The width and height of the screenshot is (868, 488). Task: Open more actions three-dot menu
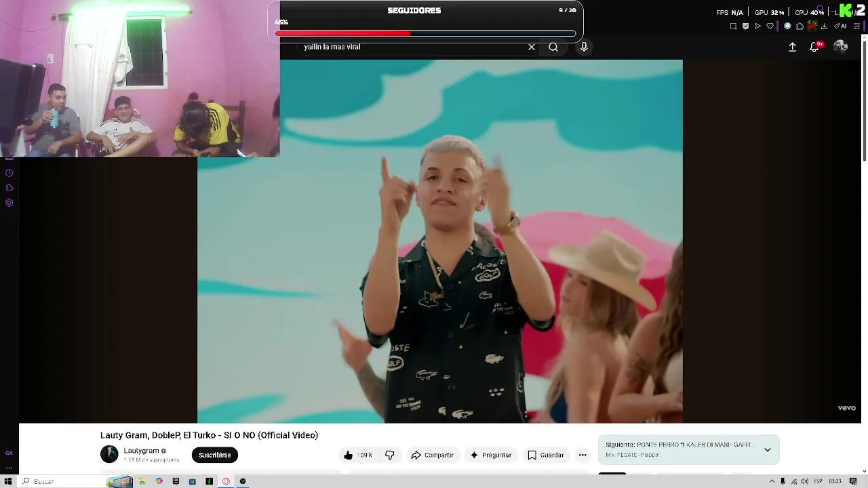click(x=583, y=455)
